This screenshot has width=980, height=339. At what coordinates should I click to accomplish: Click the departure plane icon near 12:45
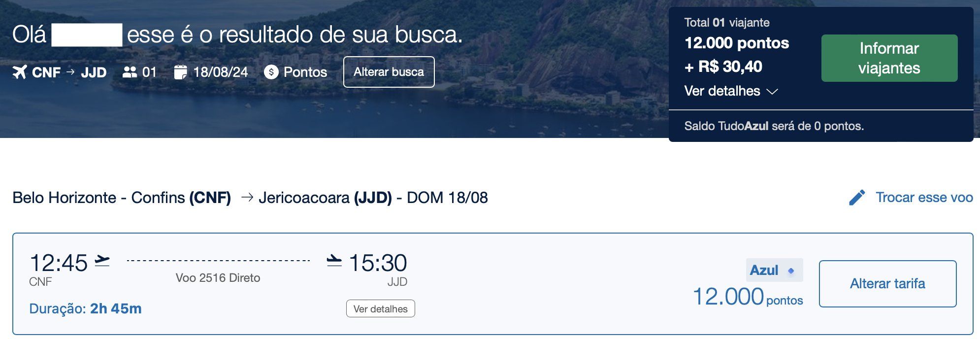[x=102, y=261]
